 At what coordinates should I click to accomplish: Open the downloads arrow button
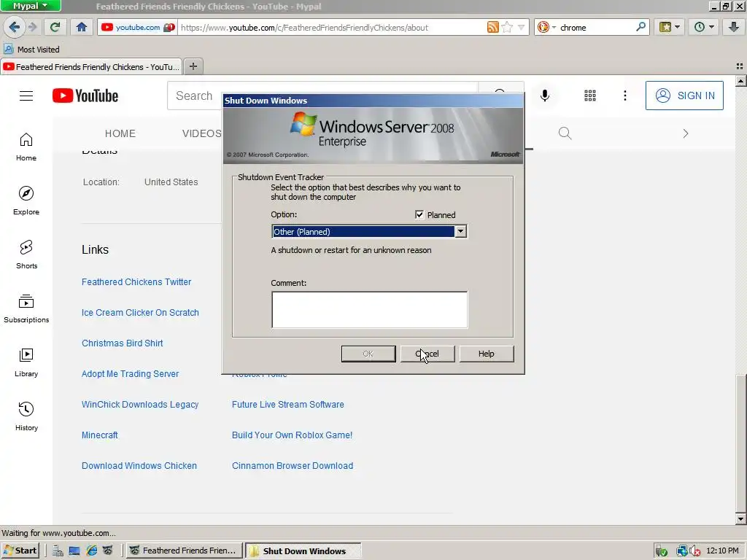point(734,27)
